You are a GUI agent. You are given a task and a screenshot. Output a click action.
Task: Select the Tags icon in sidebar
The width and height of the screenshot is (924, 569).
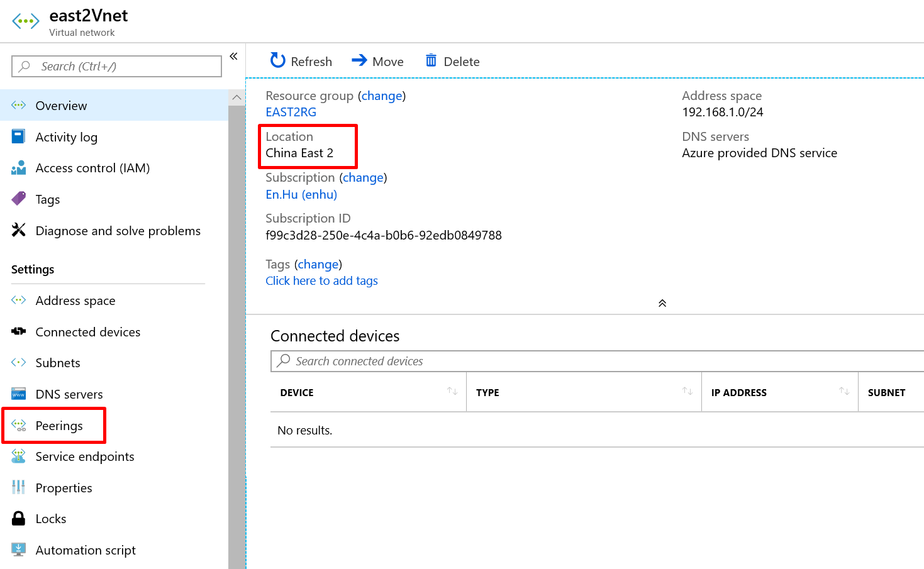point(19,199)
